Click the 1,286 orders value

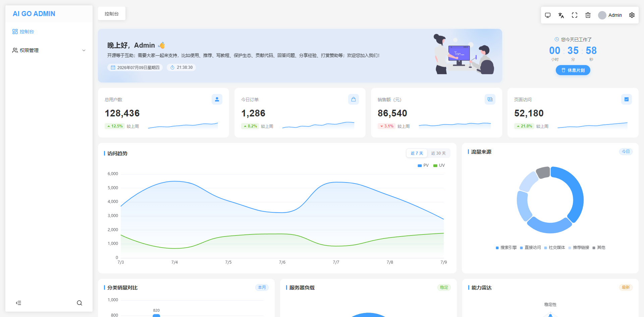click(x=253, y=113)
